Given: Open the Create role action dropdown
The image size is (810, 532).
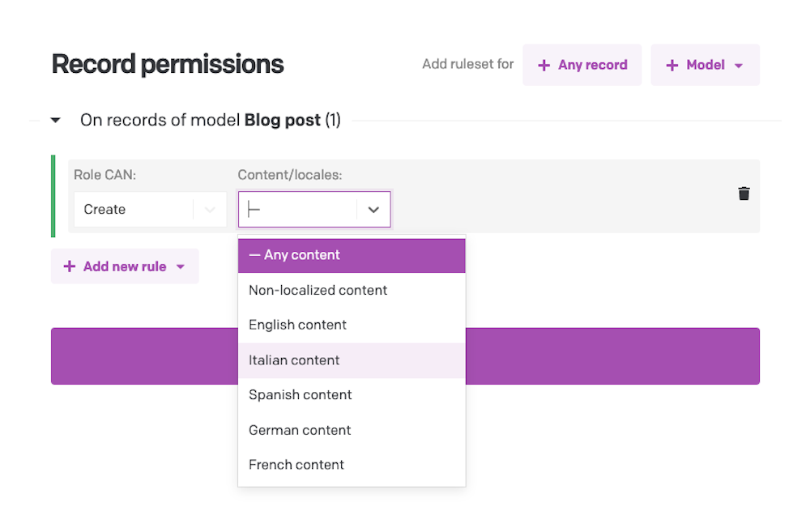Looking at the screenshot, I should pos(151,209).
